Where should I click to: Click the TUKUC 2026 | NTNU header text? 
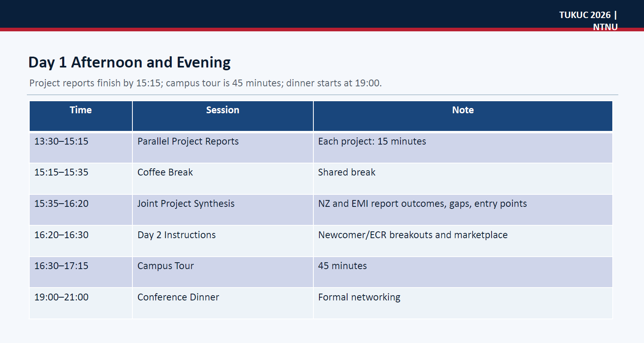[588, 21]
